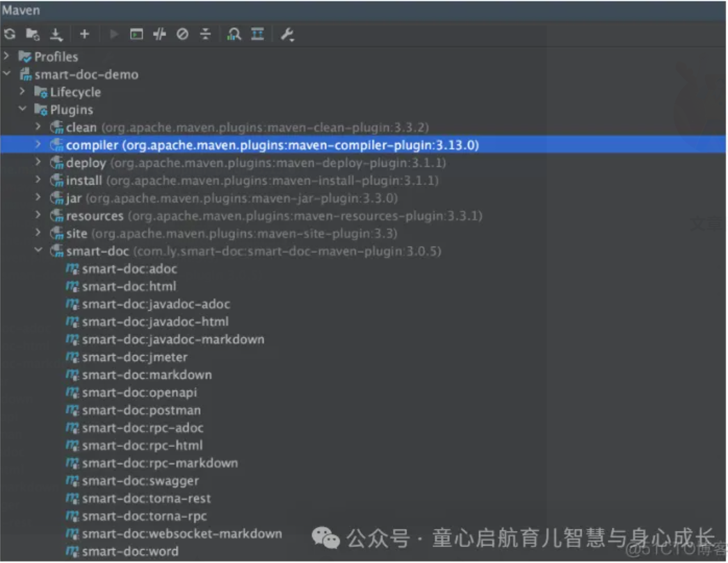Click the maven-clean-plugin:3.3.2 coordinates text
Image resolution: width=728 pixels, height=563 pixels.
265,127
